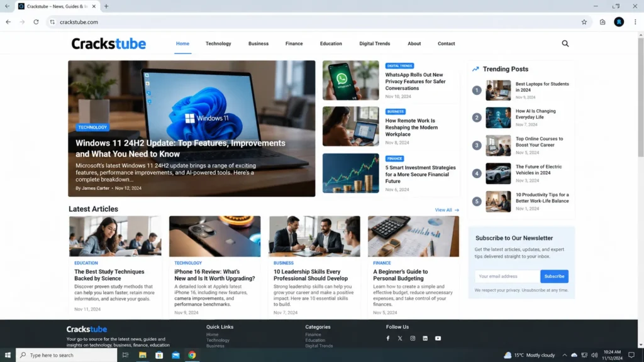
Task: Open Microsoft Store from taskbar
Action: click(159, 355)
